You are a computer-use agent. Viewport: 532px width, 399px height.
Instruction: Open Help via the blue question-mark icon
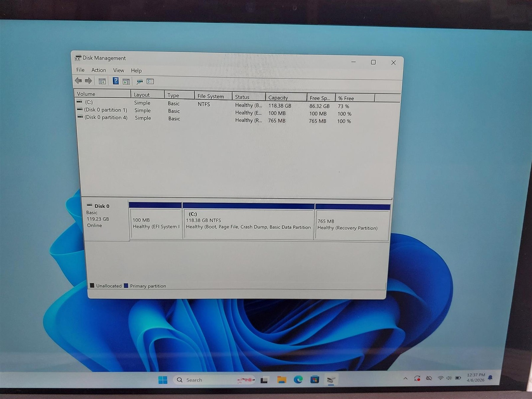coord(116,81)
